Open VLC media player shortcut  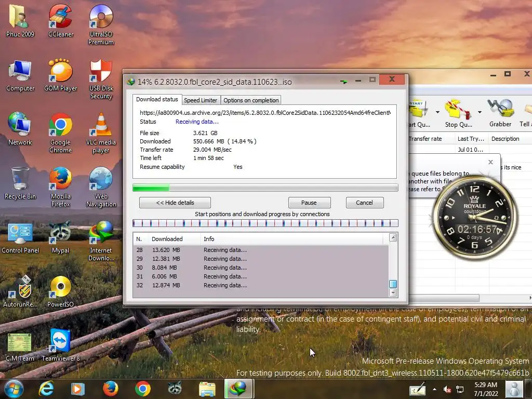(101, 133)
